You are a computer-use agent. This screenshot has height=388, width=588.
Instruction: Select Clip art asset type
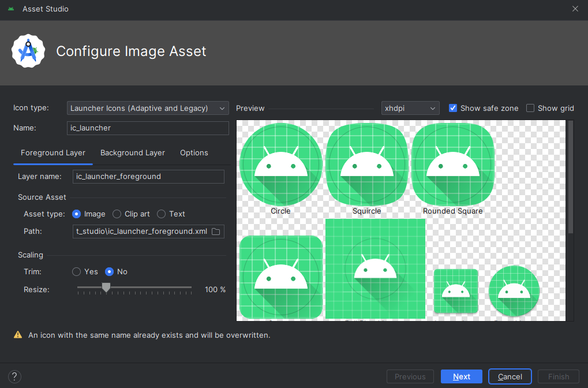(131, 214)
